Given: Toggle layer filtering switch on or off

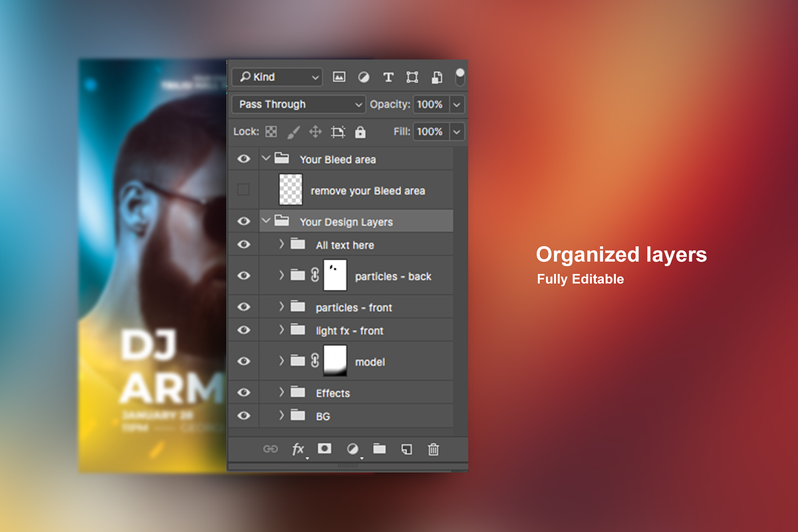Looking at the screenshot, I should (460, 76).
